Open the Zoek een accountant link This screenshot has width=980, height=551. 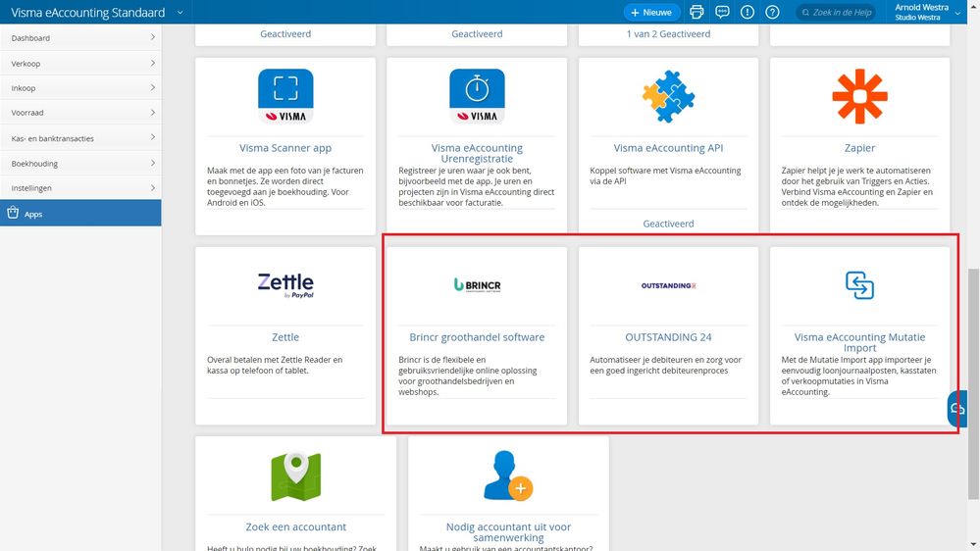(x=295, y=526)
